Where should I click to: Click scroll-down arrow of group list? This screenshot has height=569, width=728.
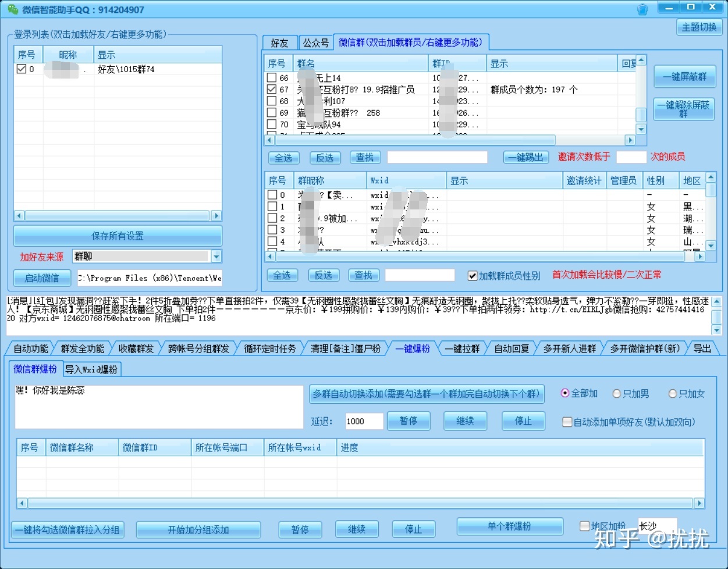641,129
